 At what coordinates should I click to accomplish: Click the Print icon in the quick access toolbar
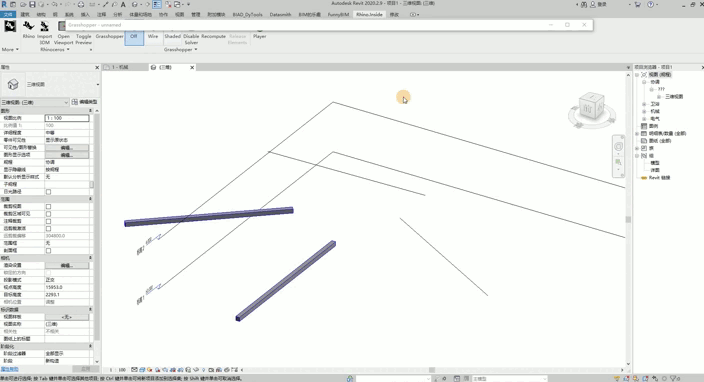81,4
